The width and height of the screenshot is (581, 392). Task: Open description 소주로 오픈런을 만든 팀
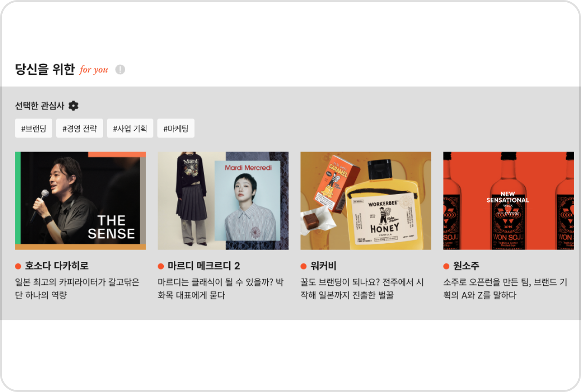[505, 289]
